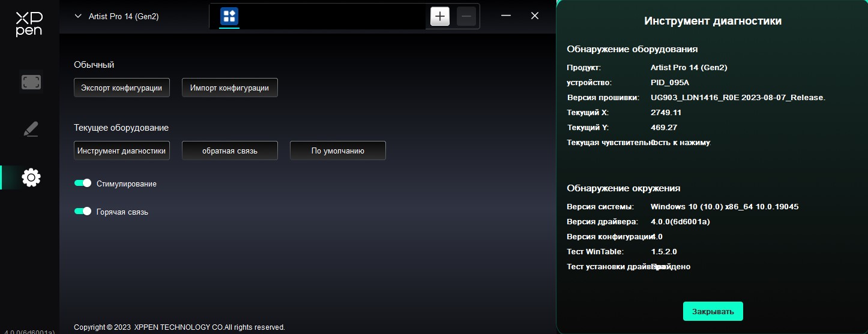Image resolution: width=868 pixels, height=334 pixels.
Task: Click the Инструмент диагностики panel title
Action: click(x=713, y=21)
